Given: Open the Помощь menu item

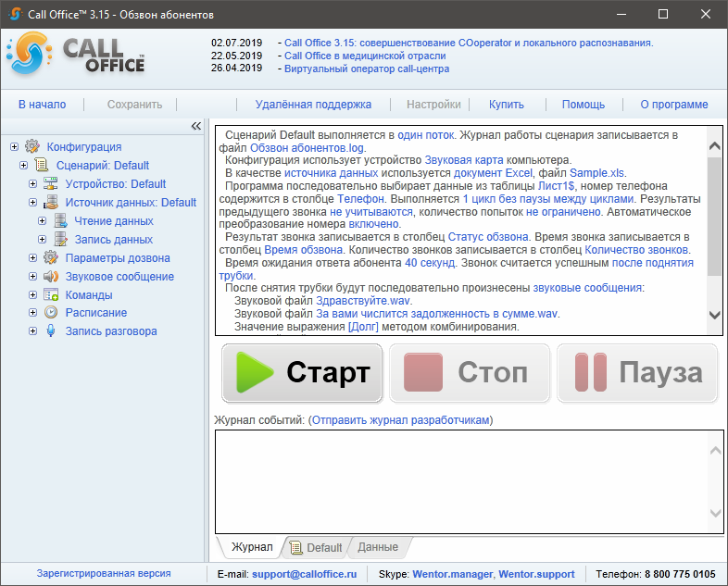Looking at the screenshot, I should (x=584, y=105).
